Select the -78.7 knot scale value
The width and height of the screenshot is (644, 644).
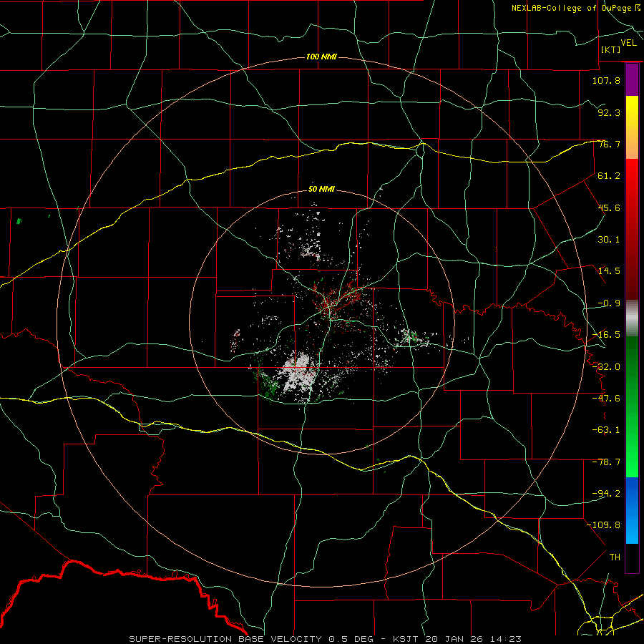tap(606, 462)
